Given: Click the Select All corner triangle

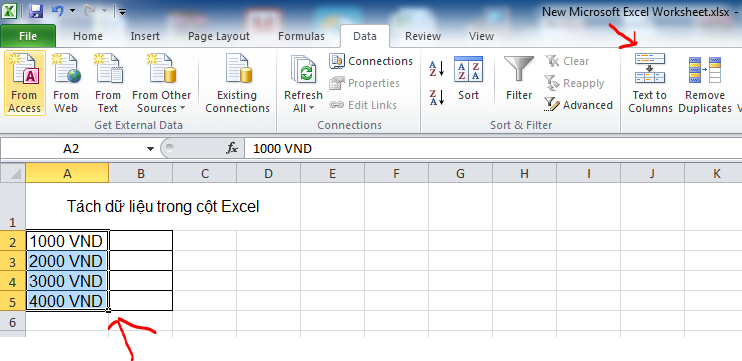Looking at the screenshot, I should pos(13,173).
